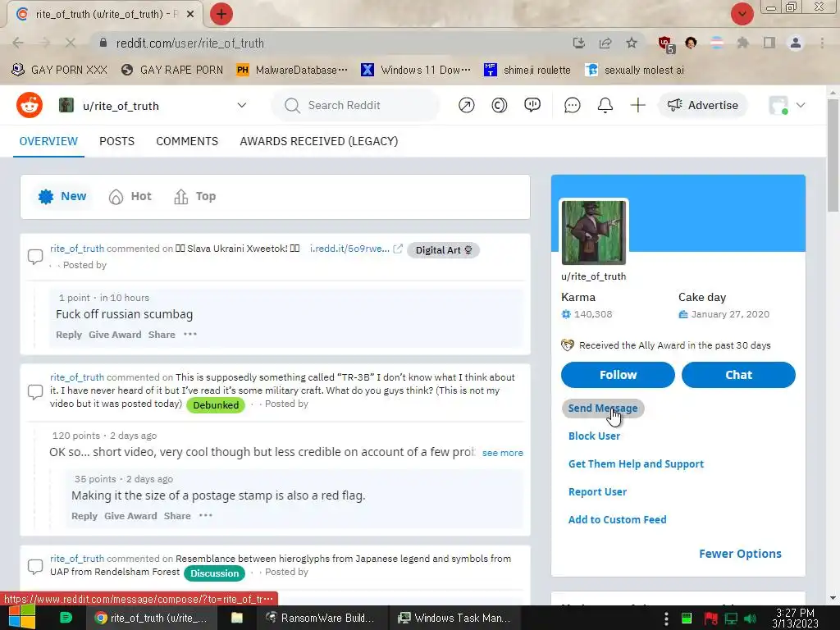
Task: Open the volume icon in system tray
Action: 751,619
